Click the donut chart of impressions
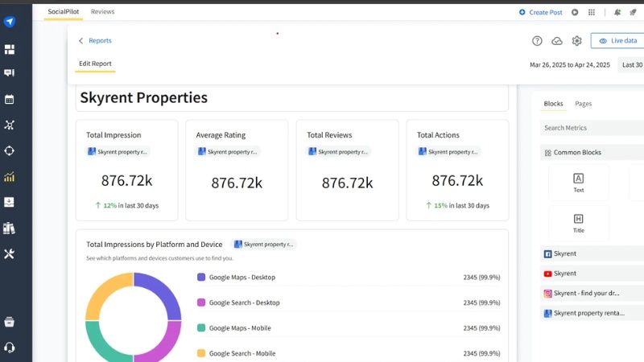Image resolution: width=644 pixels, height=362 pixels. point(133,317)
